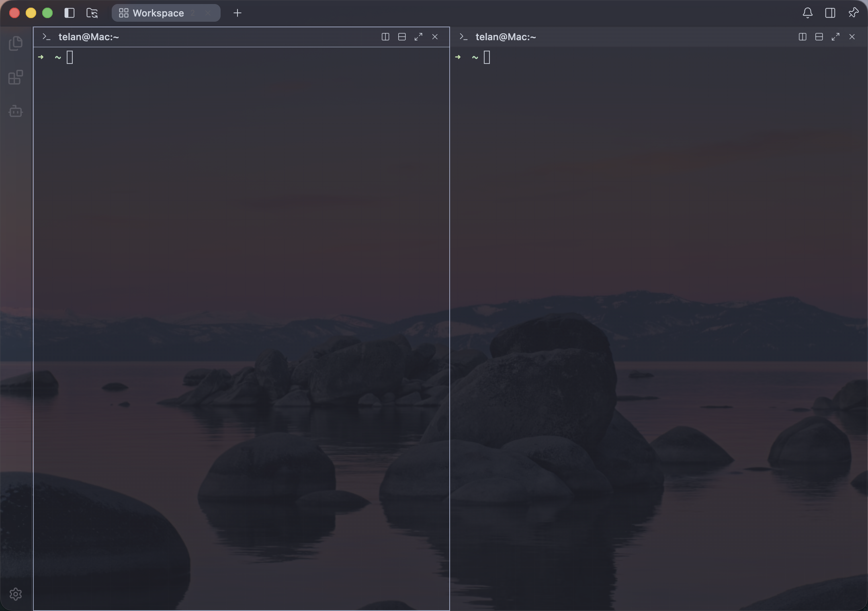The height and width of the screenshot is (611, 868).
Task: Open the extensions blocks icon in sidebar
Action: (16, 77)
